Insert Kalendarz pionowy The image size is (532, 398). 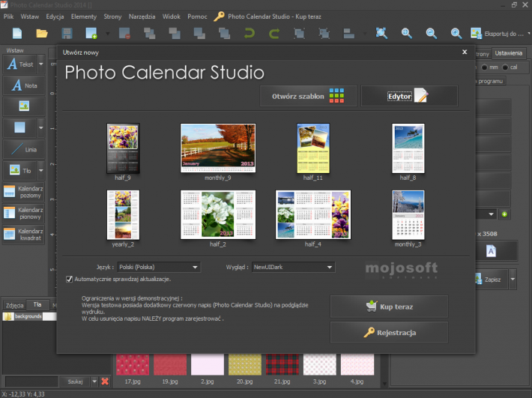point(24,213)
